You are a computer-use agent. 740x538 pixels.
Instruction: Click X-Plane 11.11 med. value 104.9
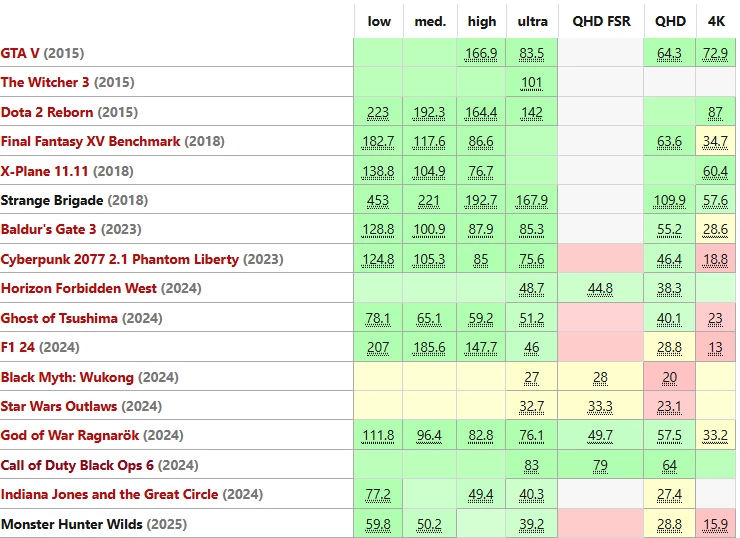[429, 171]
